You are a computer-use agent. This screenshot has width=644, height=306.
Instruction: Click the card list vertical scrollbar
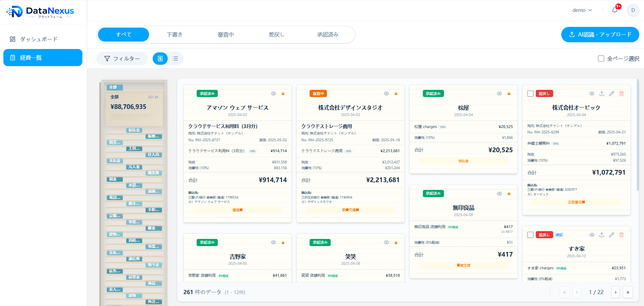638,134
